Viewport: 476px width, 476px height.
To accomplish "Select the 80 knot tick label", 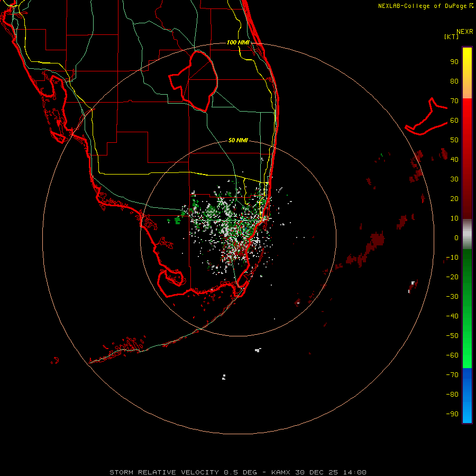I will pyautogui.click(x=454, y=81).
